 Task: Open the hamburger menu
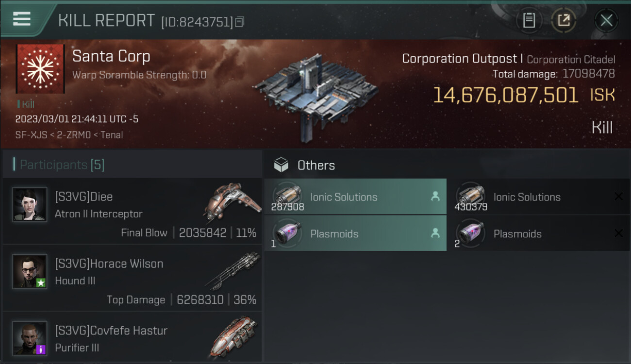coord(22,19)
